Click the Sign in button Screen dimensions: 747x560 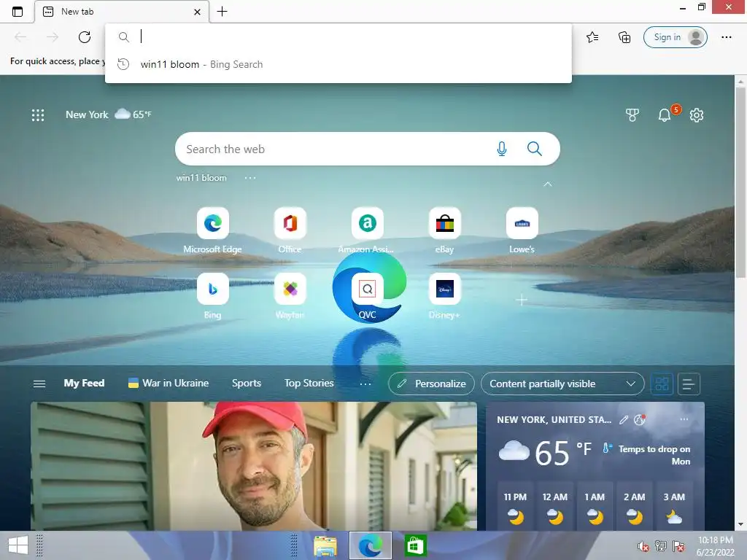[675, 37]
